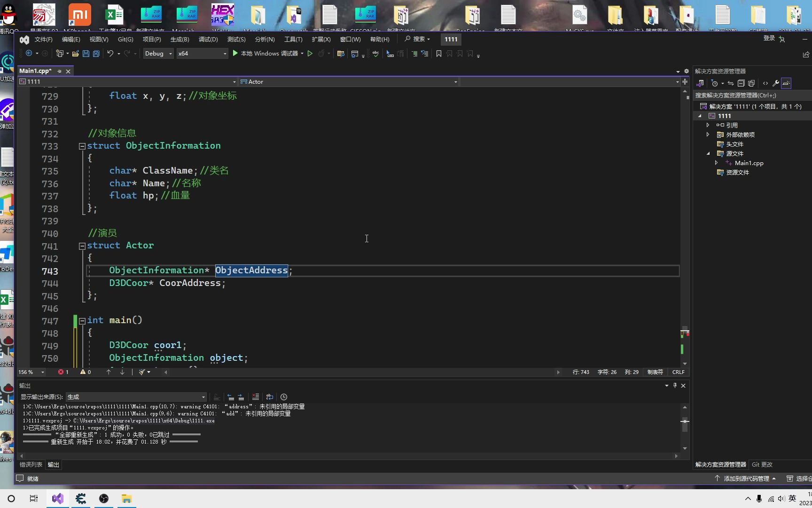
Task: Open the 1111 project scope dropdown
Action: click(x=127, y=82)
